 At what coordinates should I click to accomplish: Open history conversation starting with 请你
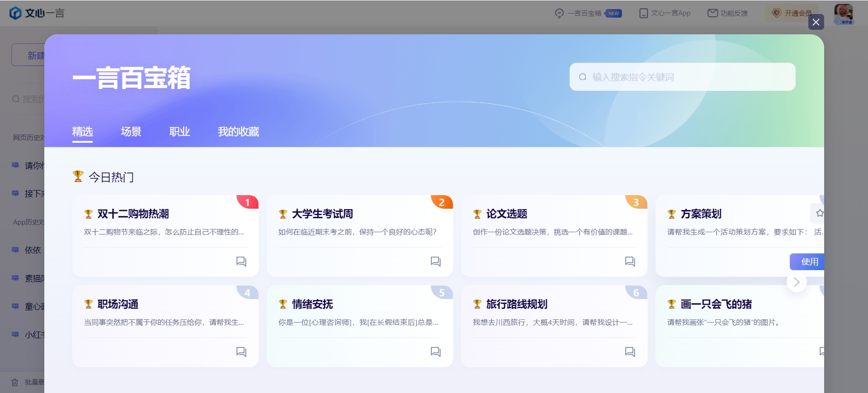coord(28,165)
